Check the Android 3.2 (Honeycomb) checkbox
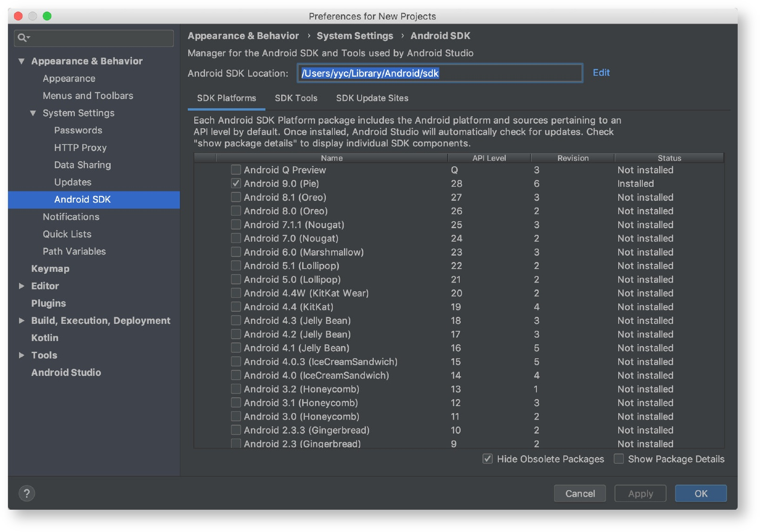The image size is (760, 532). pos(236,389)
